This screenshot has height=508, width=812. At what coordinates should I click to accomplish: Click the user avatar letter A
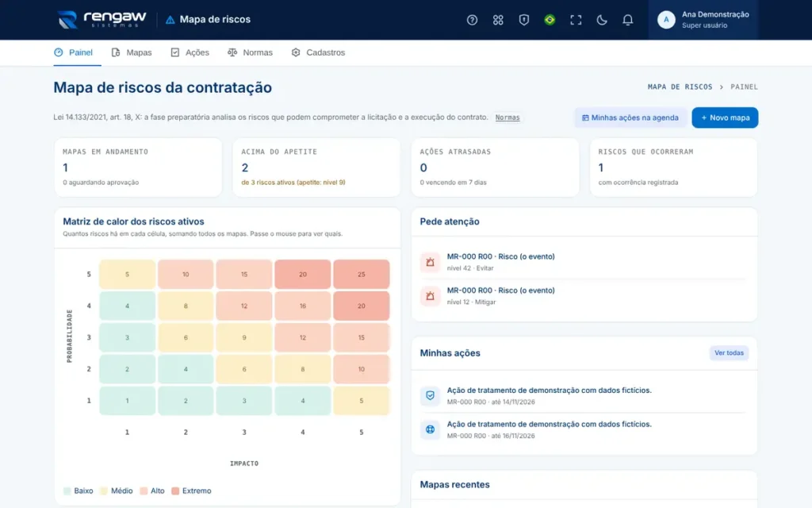(666, 20)
